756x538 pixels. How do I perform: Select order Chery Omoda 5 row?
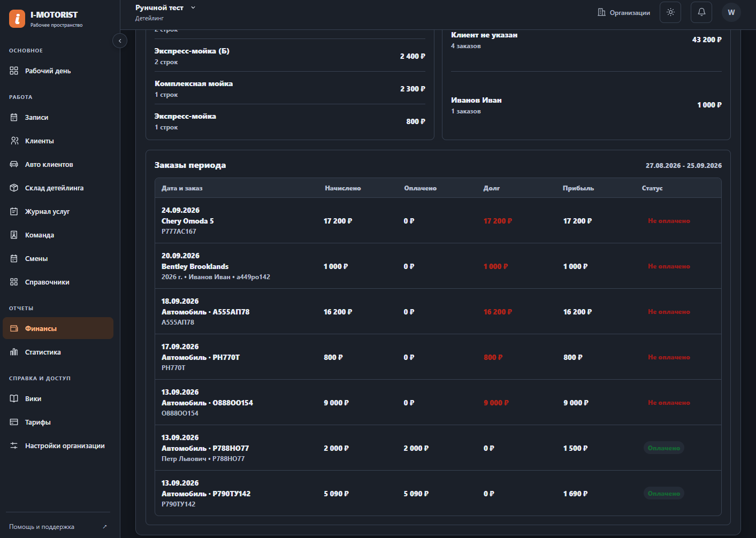[438, 221]
